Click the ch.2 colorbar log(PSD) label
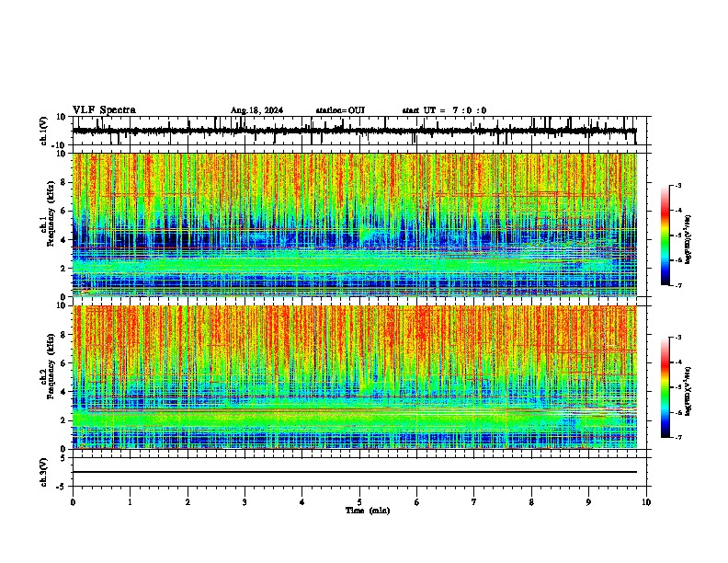This screenshot has height=563, width=728. [x=688, y=390]
